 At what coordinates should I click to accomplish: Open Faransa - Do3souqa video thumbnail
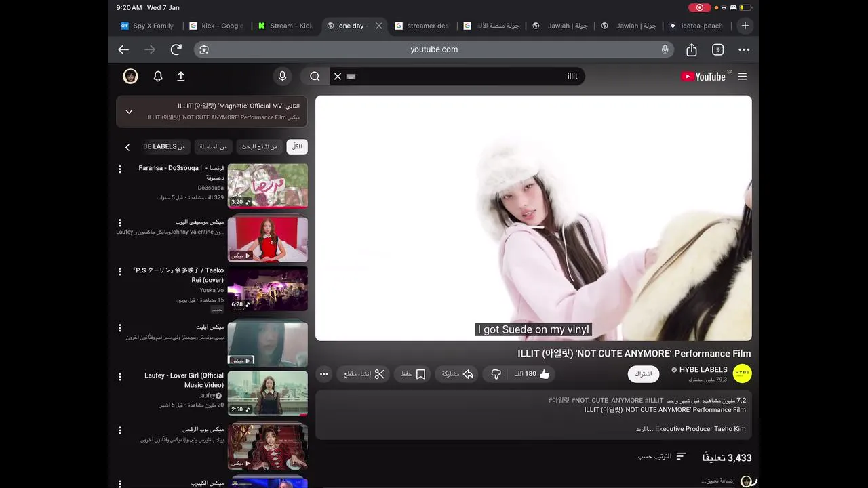(x=267, y=186)
